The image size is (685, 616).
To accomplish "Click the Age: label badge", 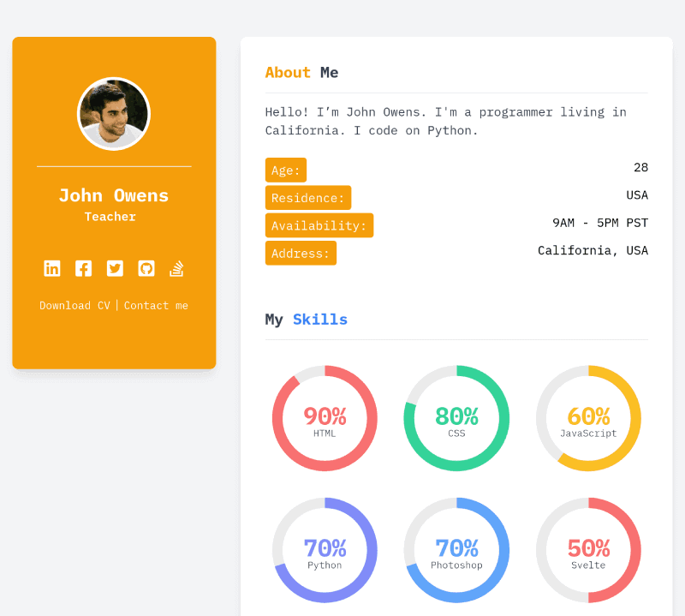I will point(286,170).
